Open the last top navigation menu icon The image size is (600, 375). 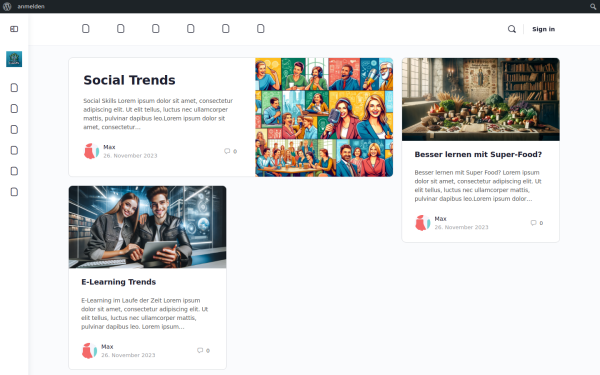coord(261,29)
